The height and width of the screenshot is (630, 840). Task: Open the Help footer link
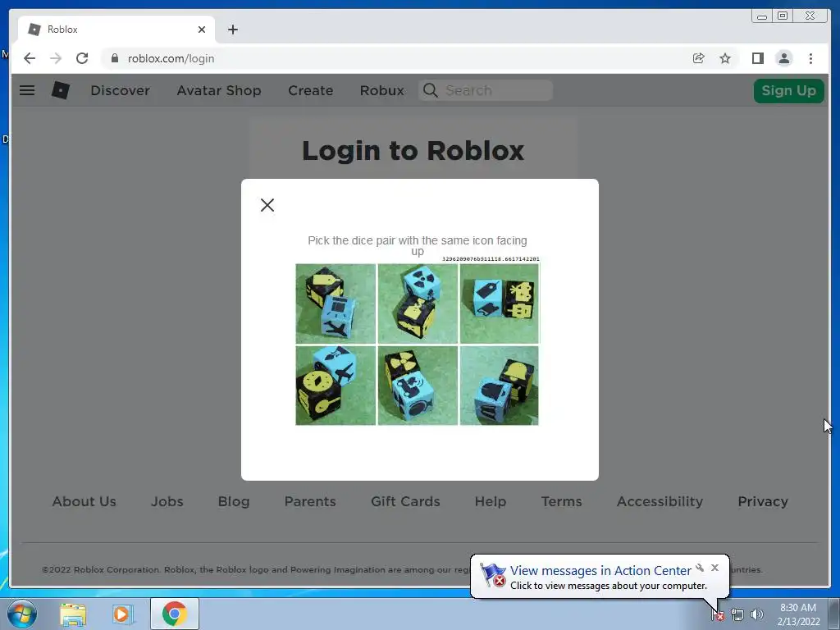coord(491,501)
